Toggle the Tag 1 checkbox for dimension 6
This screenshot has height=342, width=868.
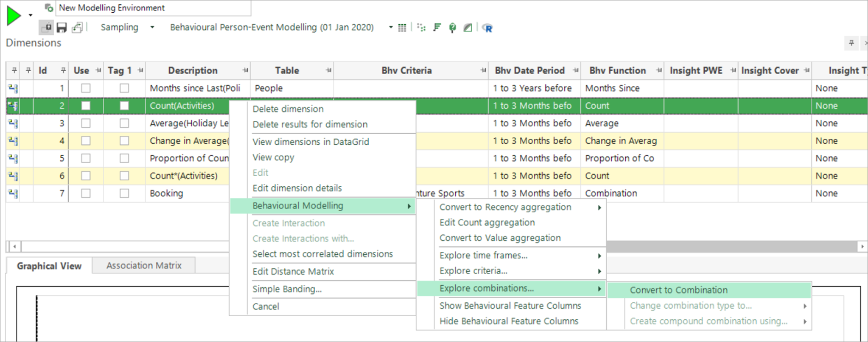124,175
